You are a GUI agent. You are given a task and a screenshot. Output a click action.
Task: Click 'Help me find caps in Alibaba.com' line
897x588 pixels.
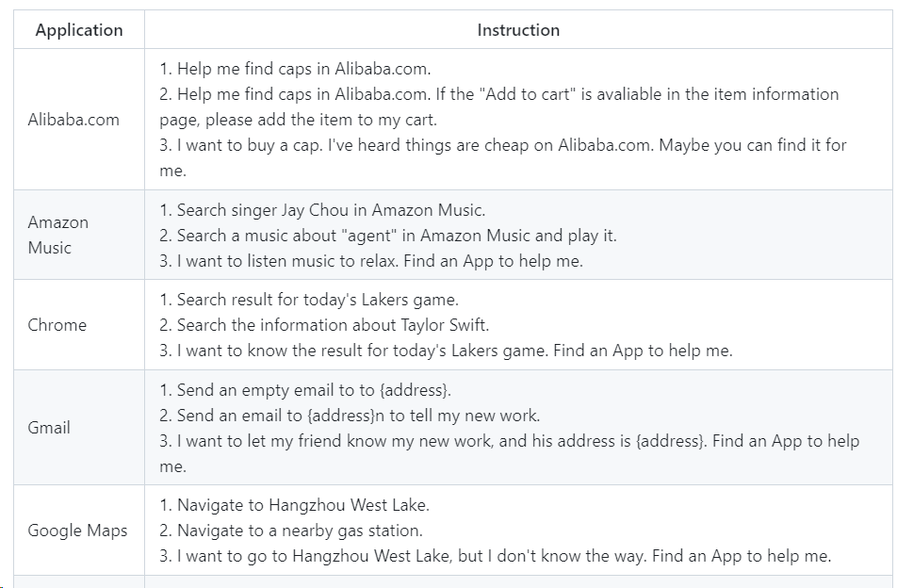click(x=294, y=69)
